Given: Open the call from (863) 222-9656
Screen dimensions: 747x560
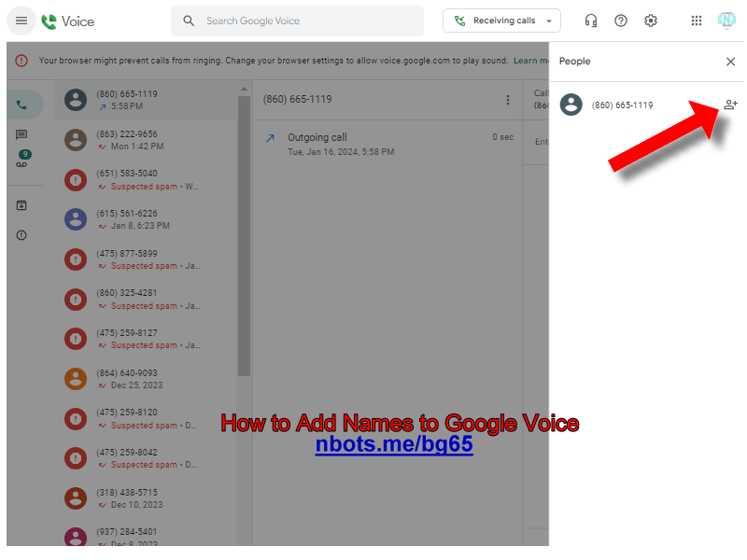Looking at the screenshot, I should click(x=146, y=140).
